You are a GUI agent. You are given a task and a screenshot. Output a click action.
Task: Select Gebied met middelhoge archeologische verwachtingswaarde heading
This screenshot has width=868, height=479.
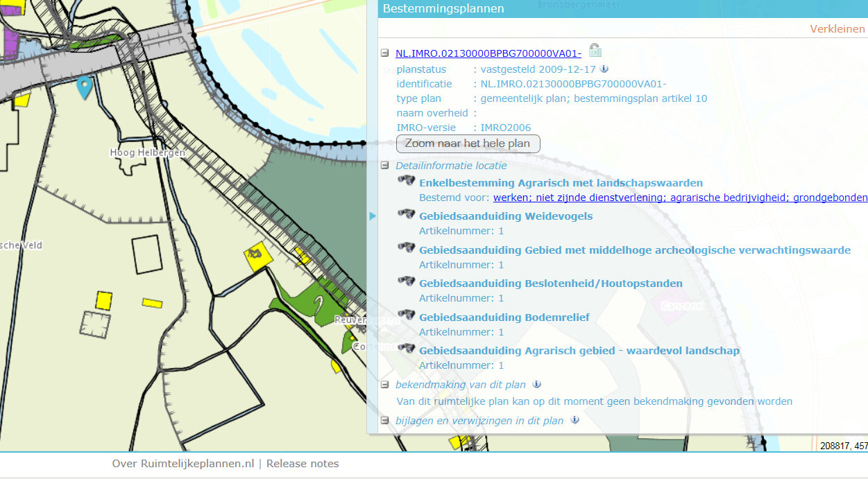[635, 250]
